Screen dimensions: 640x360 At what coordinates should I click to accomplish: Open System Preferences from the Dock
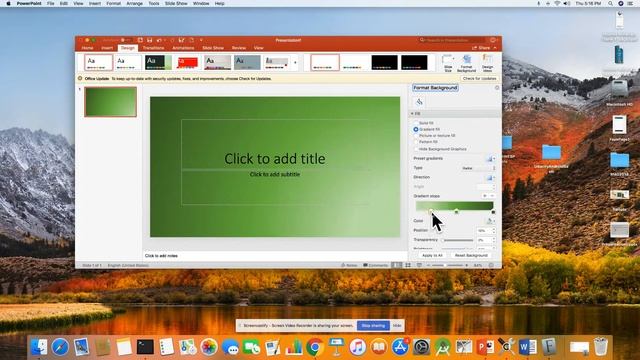pos(421,347)
